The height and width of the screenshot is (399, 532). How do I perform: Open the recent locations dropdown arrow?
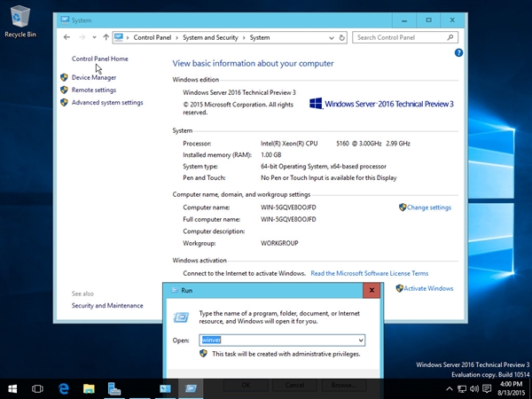click(x=94, y=37)
